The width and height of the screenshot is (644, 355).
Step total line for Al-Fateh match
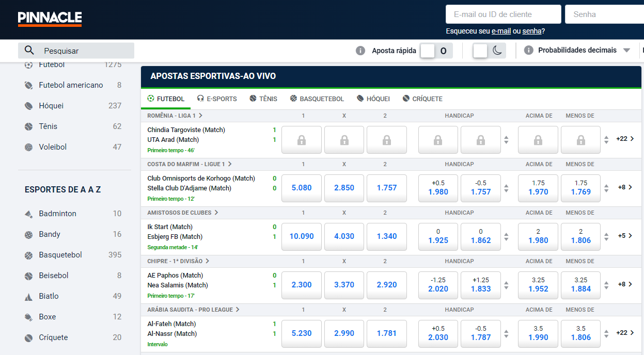point(606,334)
